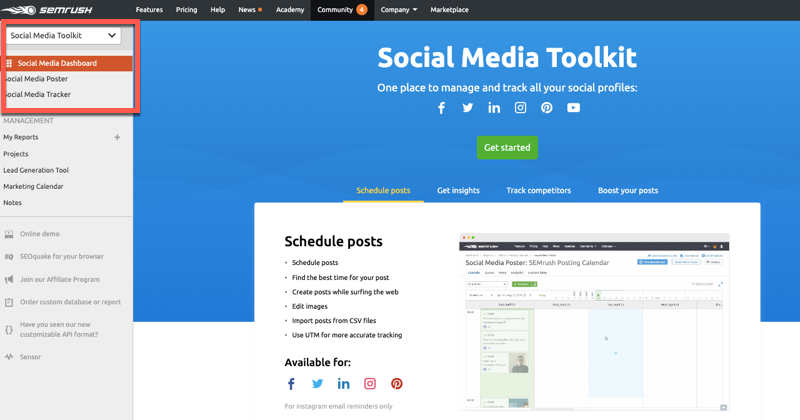Switch to the Get insights tab
This screenshot has width=800, height=420.
(x=458, y=190)
